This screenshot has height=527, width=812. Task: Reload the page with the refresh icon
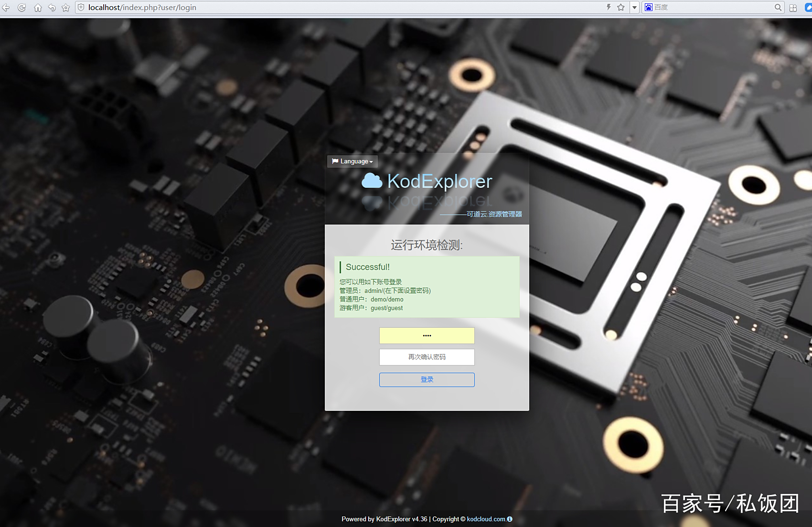(22, 8)
